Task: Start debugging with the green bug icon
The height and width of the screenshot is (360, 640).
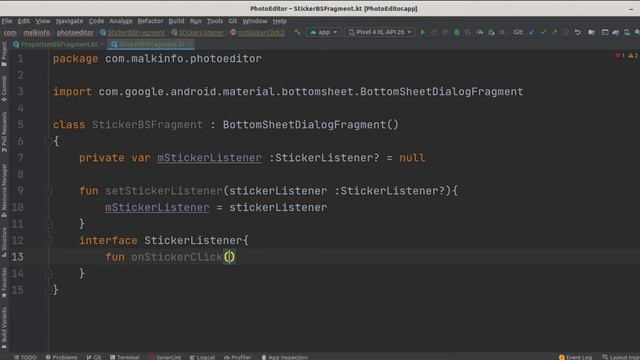Action: [x=457, y=32]
